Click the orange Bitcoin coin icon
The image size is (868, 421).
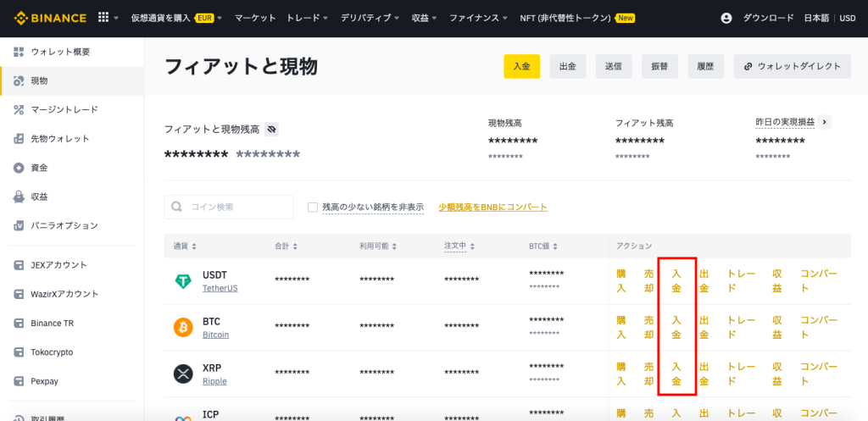click(183, 327)
